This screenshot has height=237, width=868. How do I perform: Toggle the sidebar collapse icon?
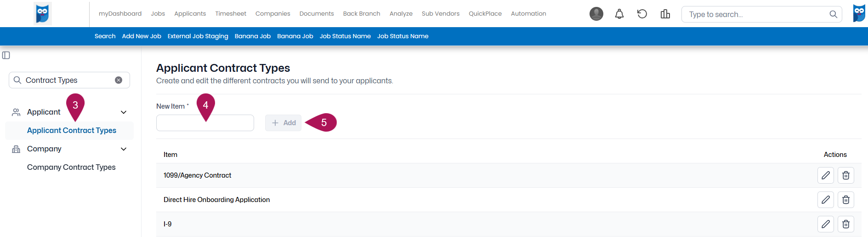coord(6,55)
